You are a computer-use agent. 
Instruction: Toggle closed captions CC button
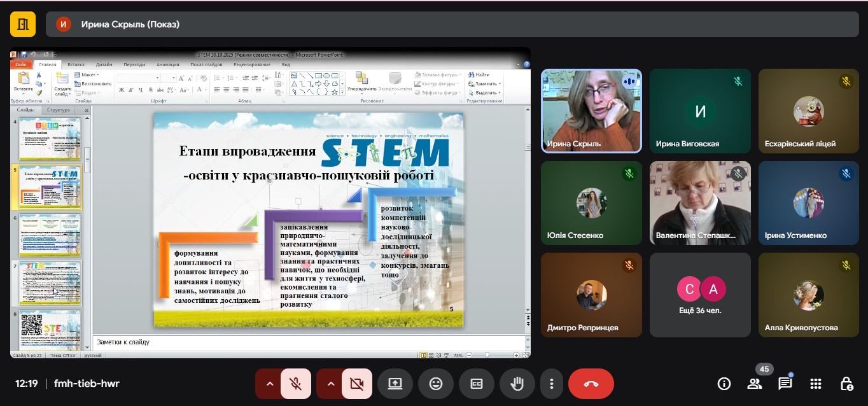click(477, 384)
